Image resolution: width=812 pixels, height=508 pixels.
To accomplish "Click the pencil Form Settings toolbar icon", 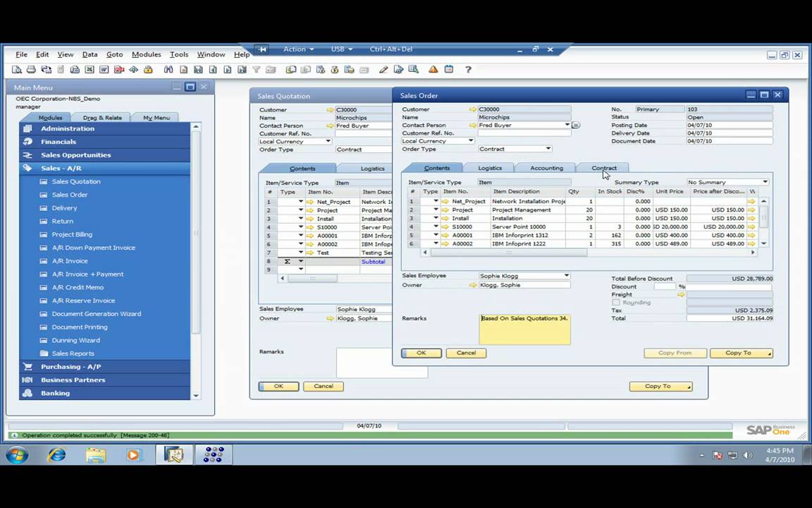I will pos(383,69).
